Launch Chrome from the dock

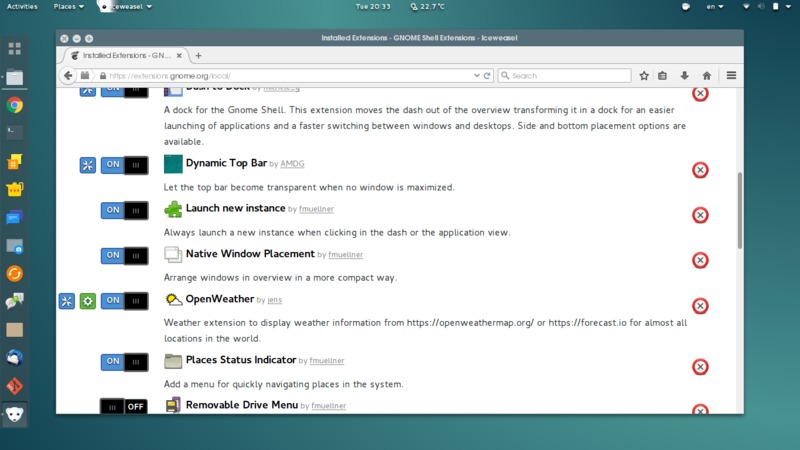[15, 105]
